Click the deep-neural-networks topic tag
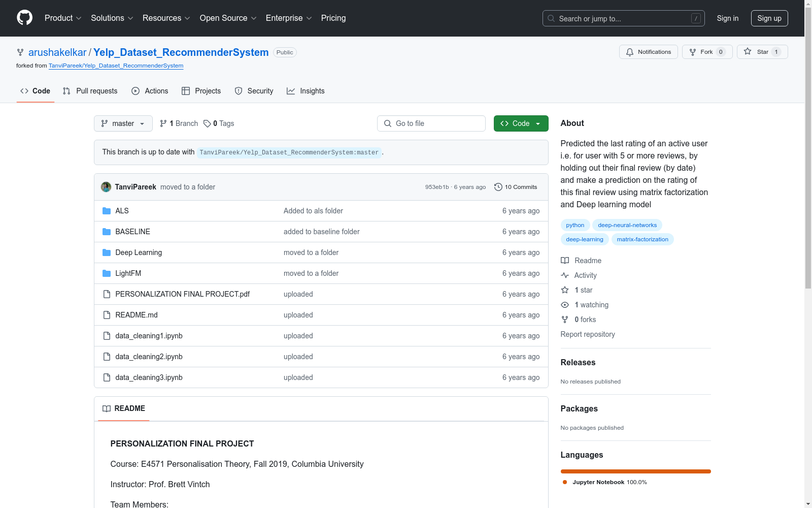Viewport: 812px width, 508px height. [x=627, y=225]
